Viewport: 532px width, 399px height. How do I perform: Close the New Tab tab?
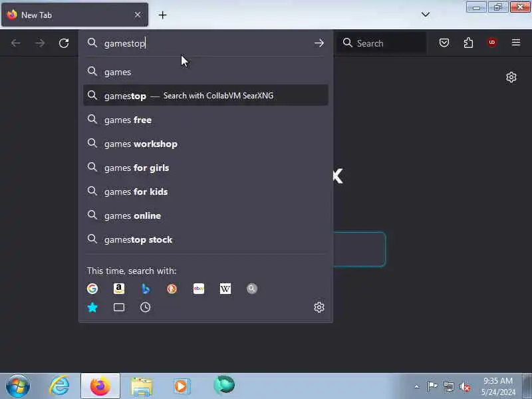(138, 15)
